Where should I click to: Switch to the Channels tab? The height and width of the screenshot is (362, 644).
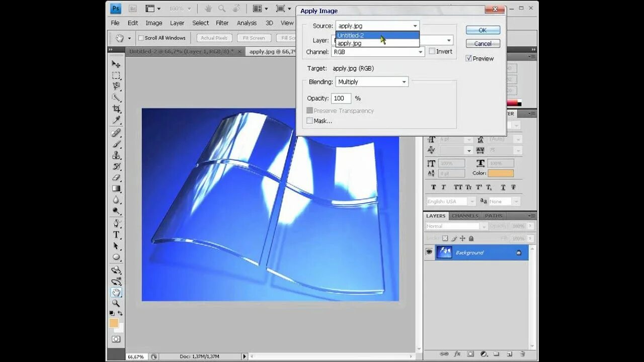[x=465, y=216]
